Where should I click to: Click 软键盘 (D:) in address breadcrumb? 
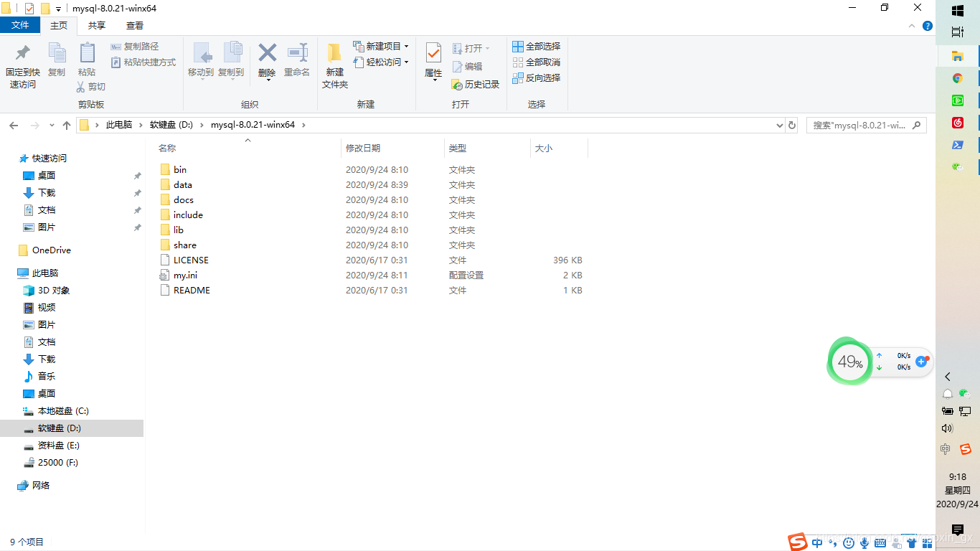click(x=171, y=125)
